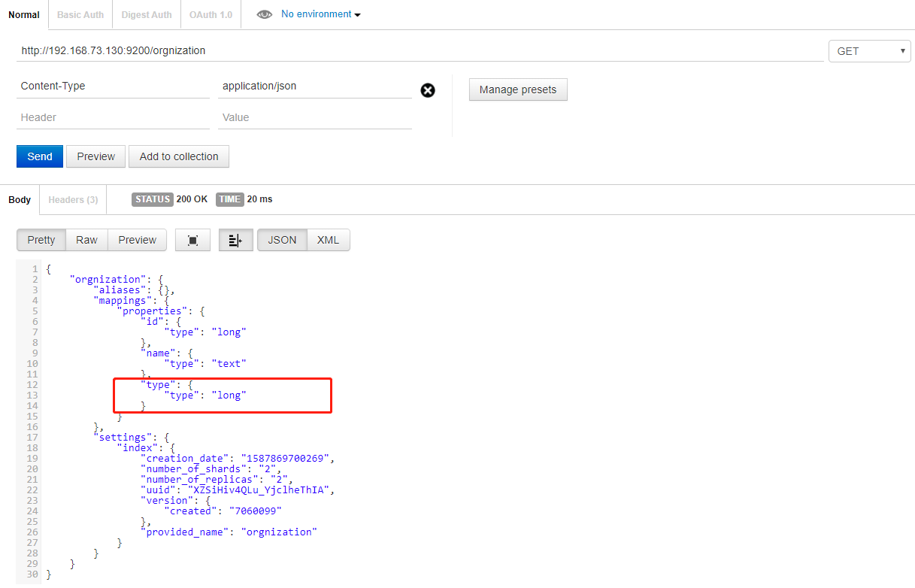Switch to the Digest Auth tab

147,15
